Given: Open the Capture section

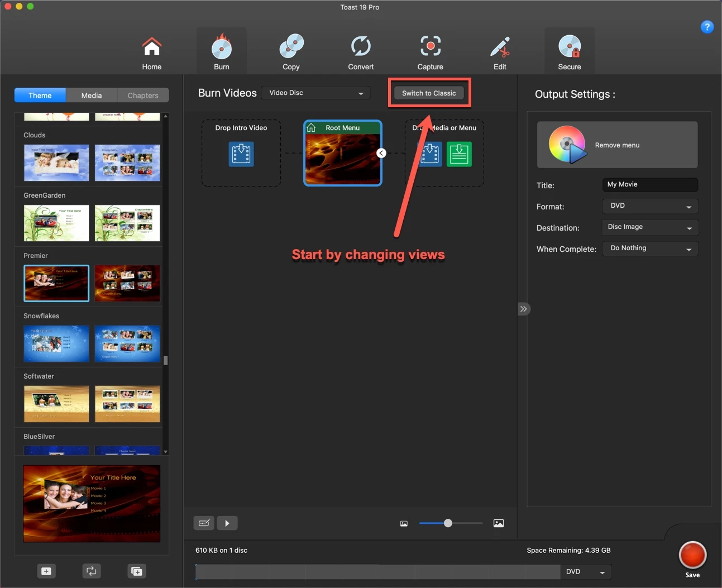Looking at the screenshot, I should (430, 53).
